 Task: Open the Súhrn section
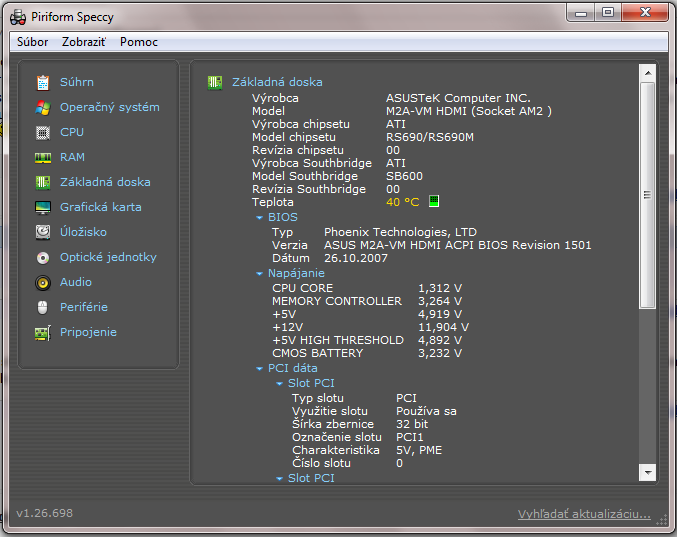coord(77,82)
